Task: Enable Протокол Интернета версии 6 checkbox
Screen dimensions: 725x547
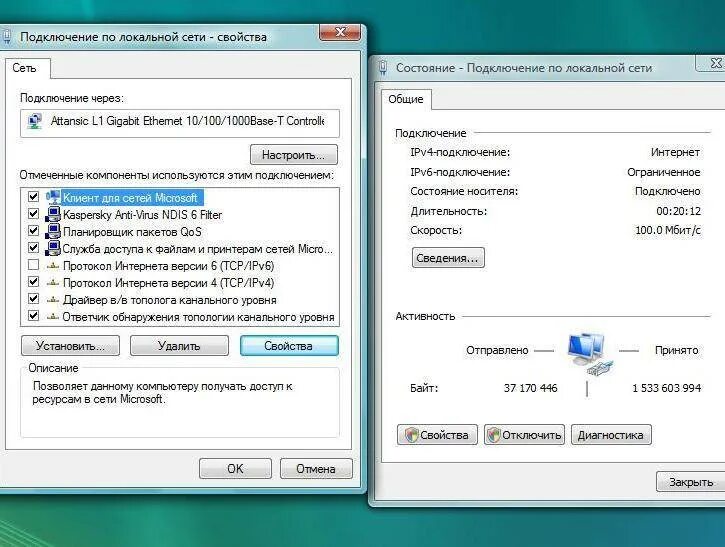Action: click(x=33, y=265)
